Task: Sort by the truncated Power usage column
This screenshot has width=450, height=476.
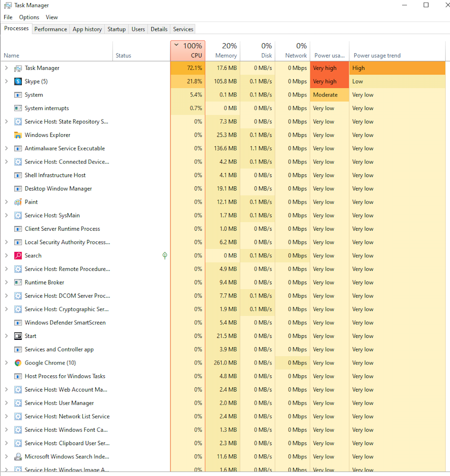Action: point(330,51)
